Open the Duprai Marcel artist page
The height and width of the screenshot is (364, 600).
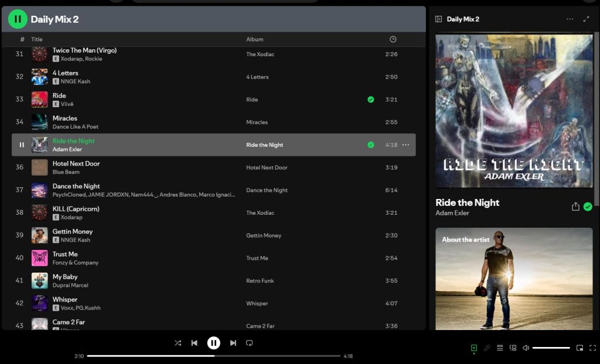point(70,285)
